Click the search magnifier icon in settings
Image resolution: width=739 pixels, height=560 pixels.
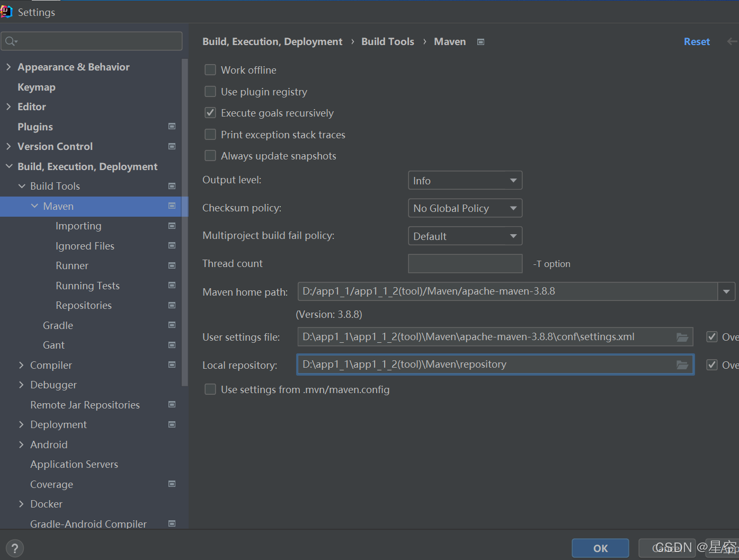pos(11,41)
